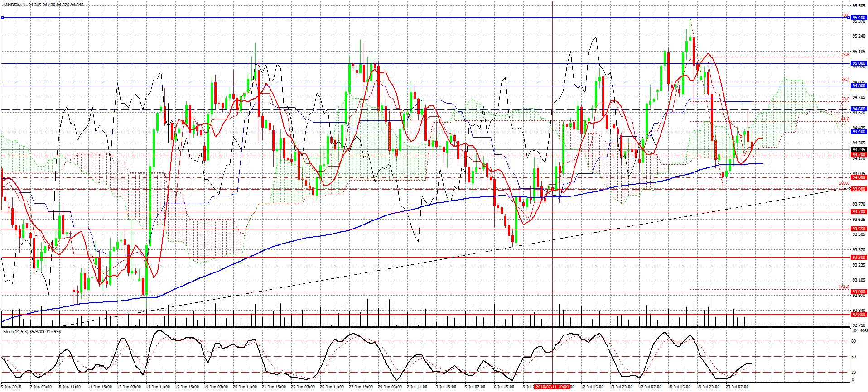The height and width of the screenshot is (392, 868).
Task: Click the 7 Jun 03:00 time label
Action: [41, 387]
